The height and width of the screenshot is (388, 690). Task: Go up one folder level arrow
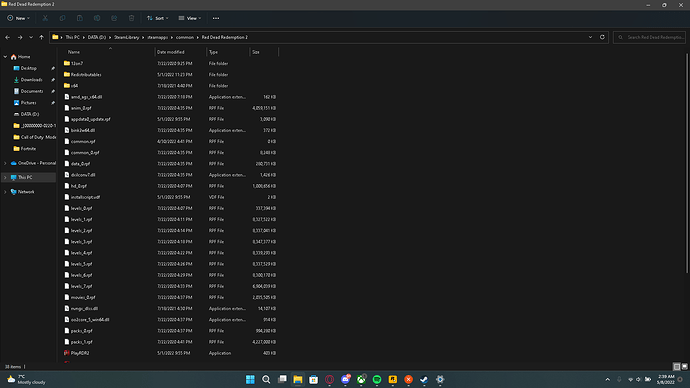41,37
